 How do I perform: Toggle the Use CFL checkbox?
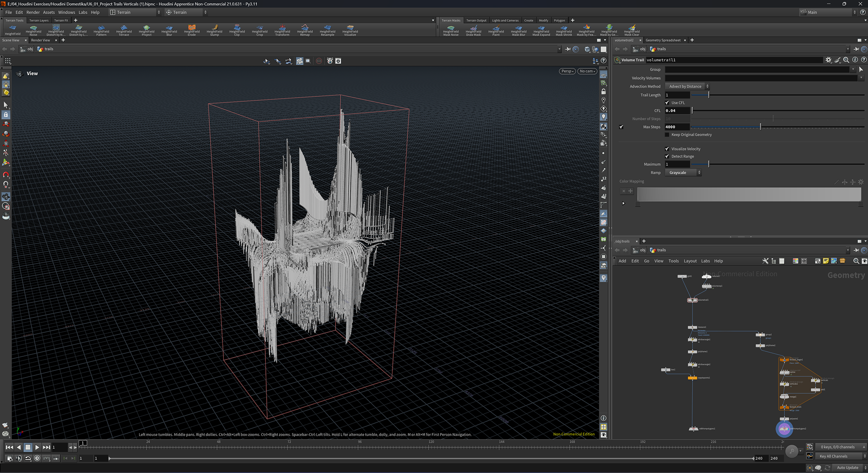(667, 103)
